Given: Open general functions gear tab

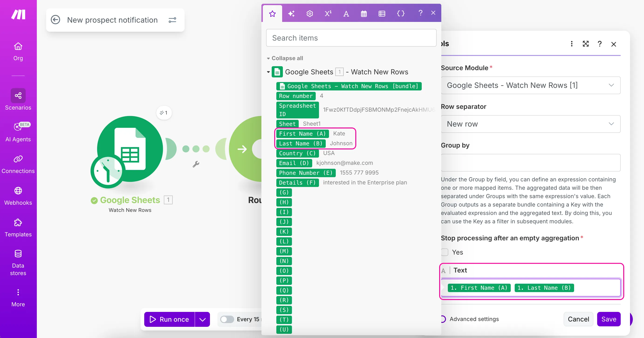Looking at the screenshot, I should click(310, 14).
